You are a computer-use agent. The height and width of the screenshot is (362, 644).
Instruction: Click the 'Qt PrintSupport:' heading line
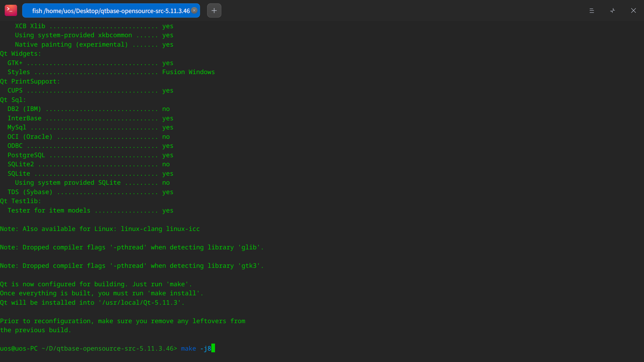tap(30, 81)
